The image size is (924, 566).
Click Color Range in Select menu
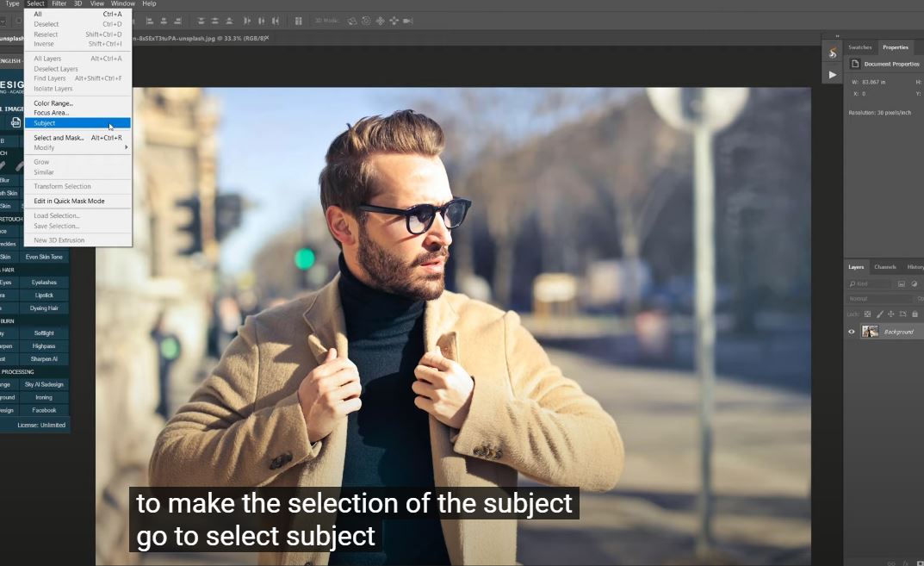(53, 103)
